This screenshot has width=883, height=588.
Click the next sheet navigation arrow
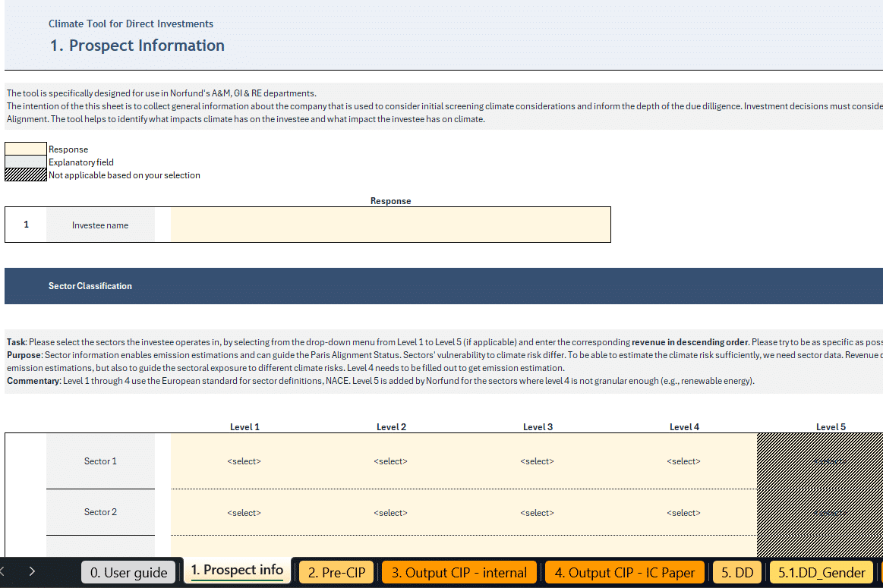click(x=32, y=571)
